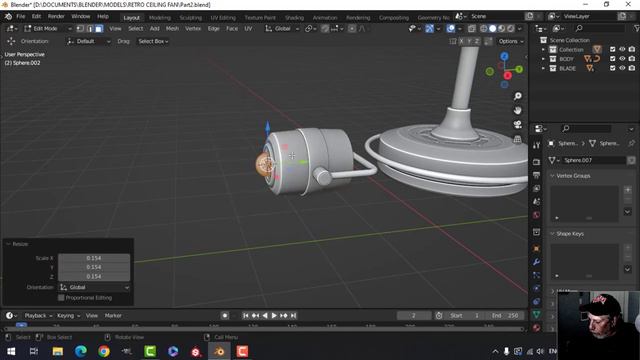Screen dimensions: 640x360
Task: Switch to the Modeling workspace tab
Action: pyautogui.click(x=160, y=18)
